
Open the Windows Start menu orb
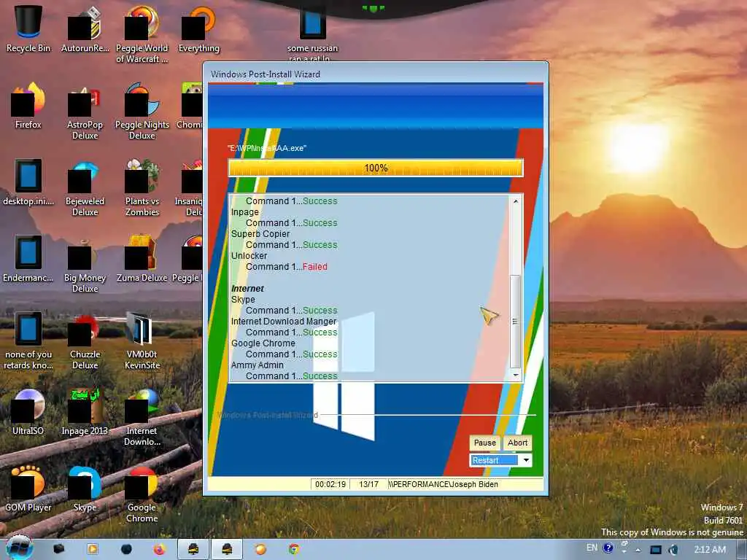[19, 548]
